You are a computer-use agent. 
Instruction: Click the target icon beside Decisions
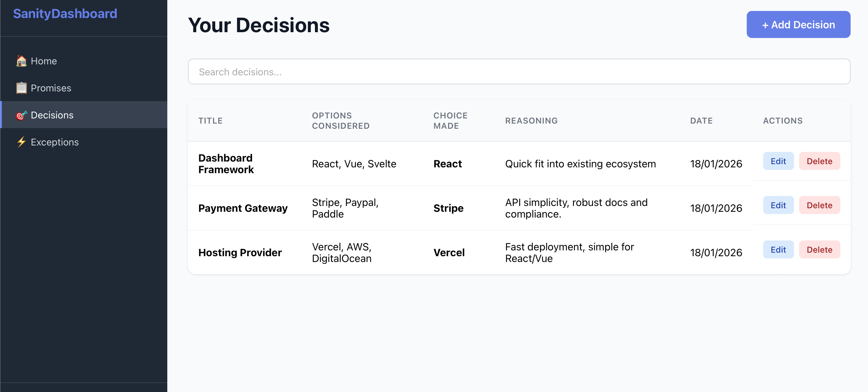[x=21, y=115]
